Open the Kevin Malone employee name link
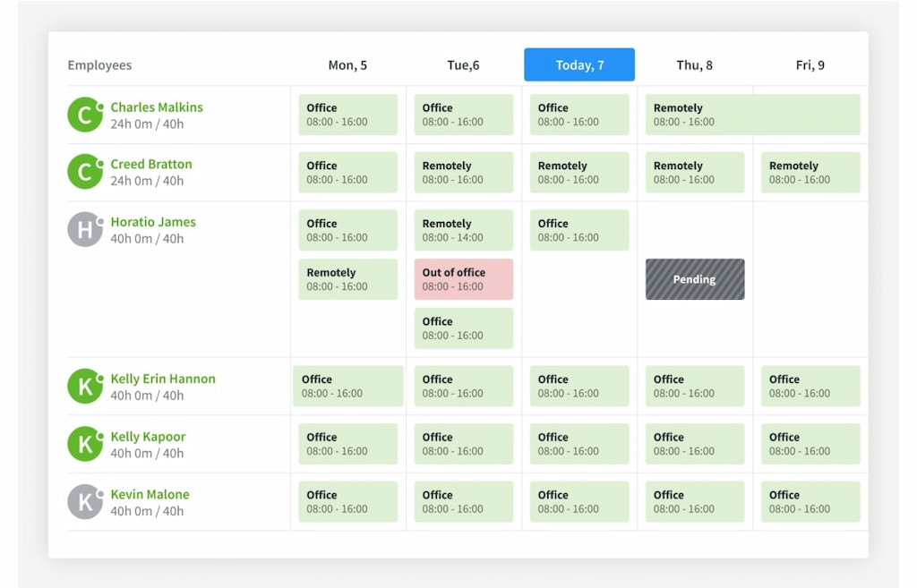This screenshot has height=588, width=917. pyautogui.click(x=150, y=495)
